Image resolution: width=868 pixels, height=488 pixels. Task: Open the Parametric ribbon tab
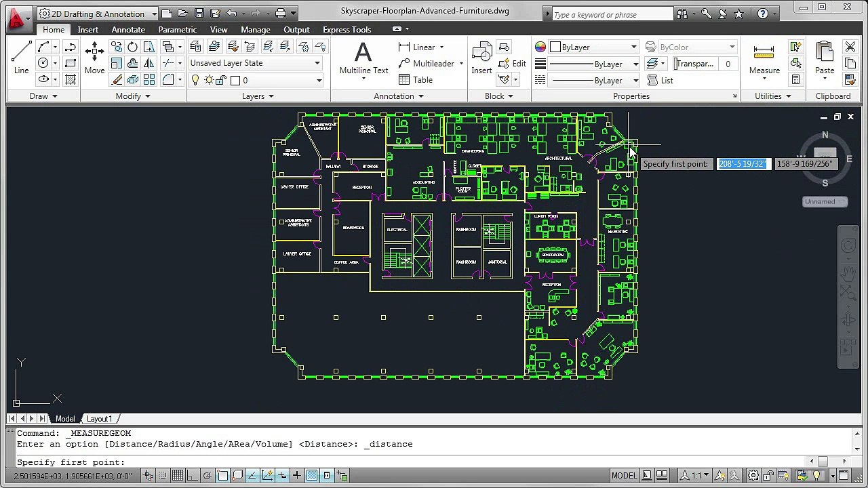pos(177,30)
